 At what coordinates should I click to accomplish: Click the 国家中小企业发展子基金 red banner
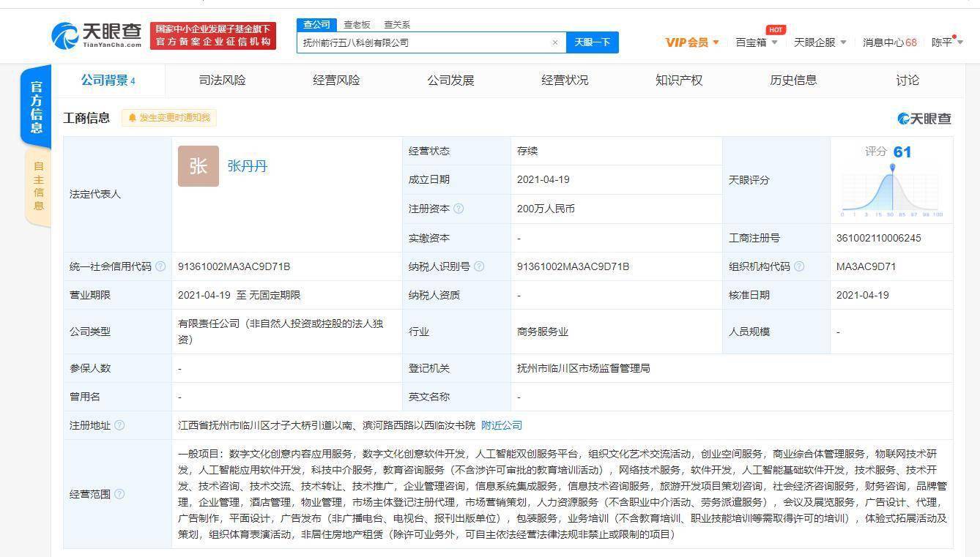point(213,36)
